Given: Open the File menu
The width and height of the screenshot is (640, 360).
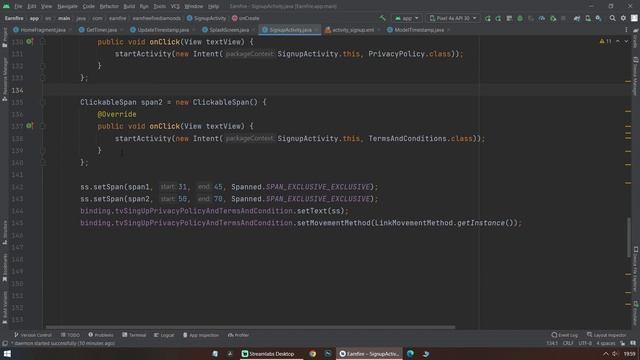Looking at the screenshot, I should [x=18, y=6].
